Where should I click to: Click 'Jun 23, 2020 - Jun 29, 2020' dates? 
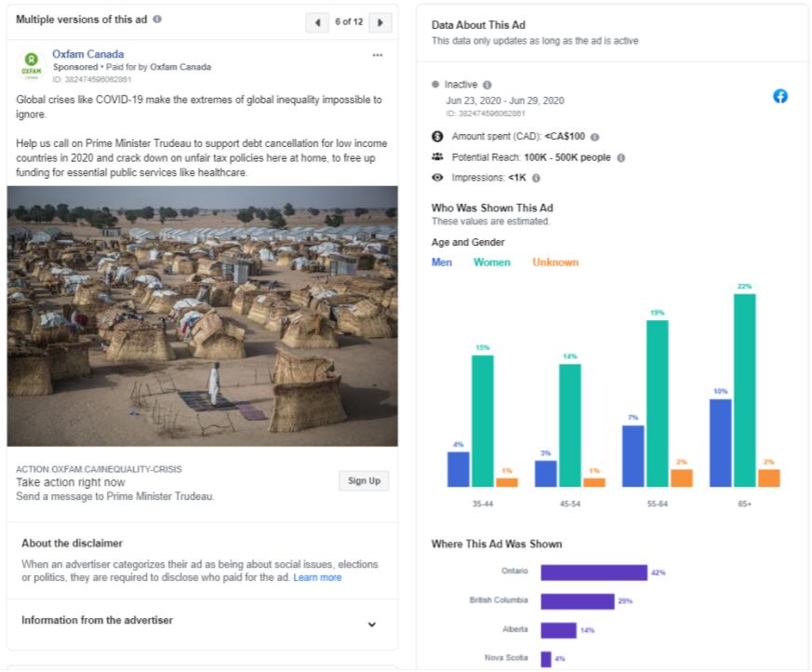click(x=505, y=101)
